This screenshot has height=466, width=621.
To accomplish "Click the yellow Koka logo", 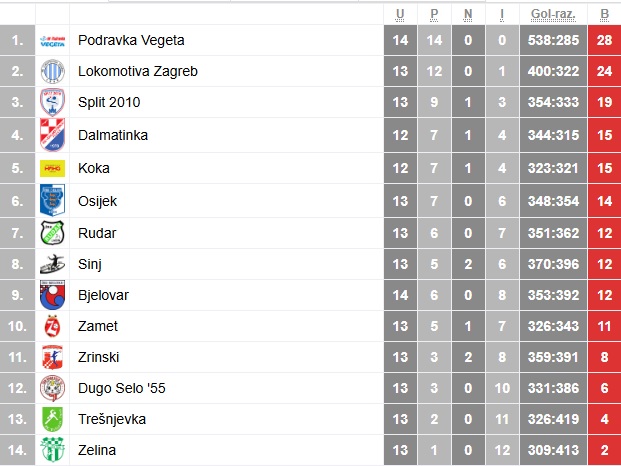I will coord(52,168).
